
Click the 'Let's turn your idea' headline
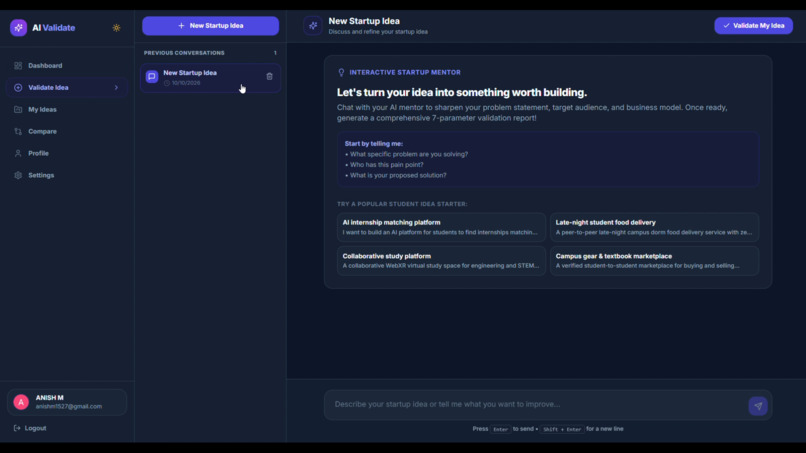click(462, 93)
